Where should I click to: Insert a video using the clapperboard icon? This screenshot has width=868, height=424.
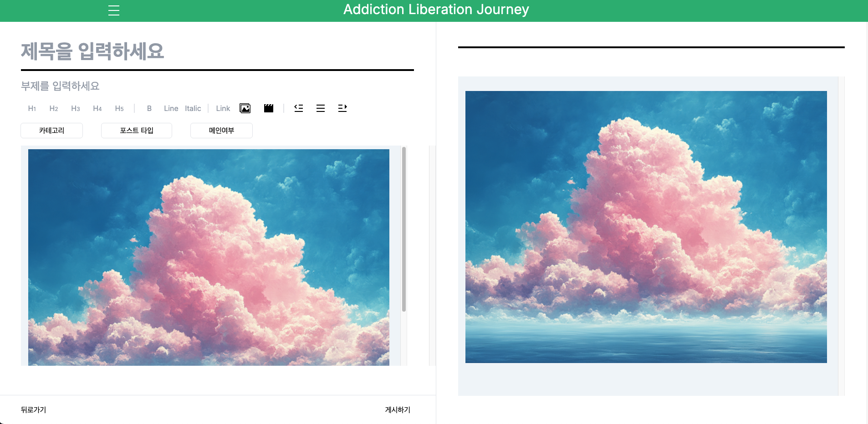[269, 108]
